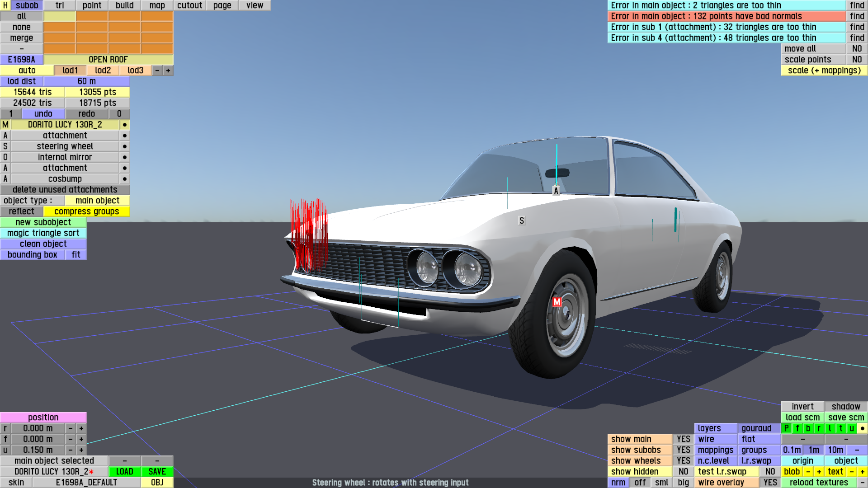This screenshot has width=868, height=488.
Task: Click the A attachment marker by the windshield
Action: pyautogui.click(x=556, y=191)
